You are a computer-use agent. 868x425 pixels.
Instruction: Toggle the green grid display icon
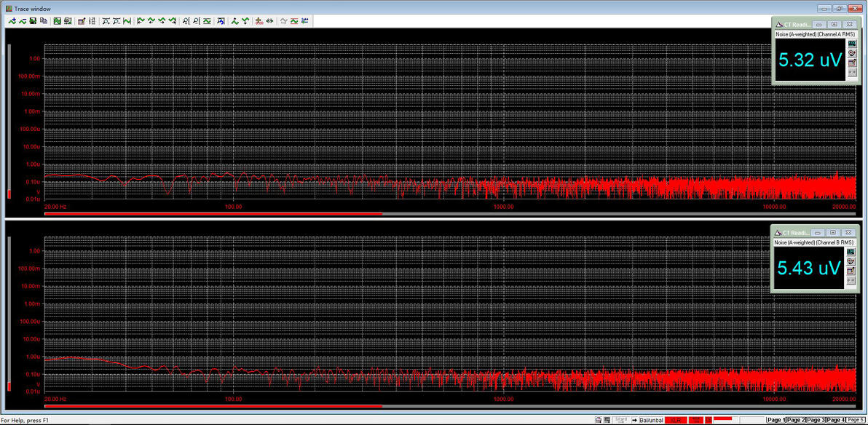(57, 21)
